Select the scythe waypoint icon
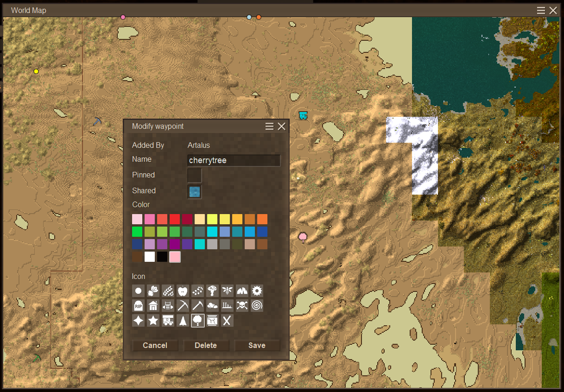This screenshot has width=564, height=392. (x=197, y=306)
